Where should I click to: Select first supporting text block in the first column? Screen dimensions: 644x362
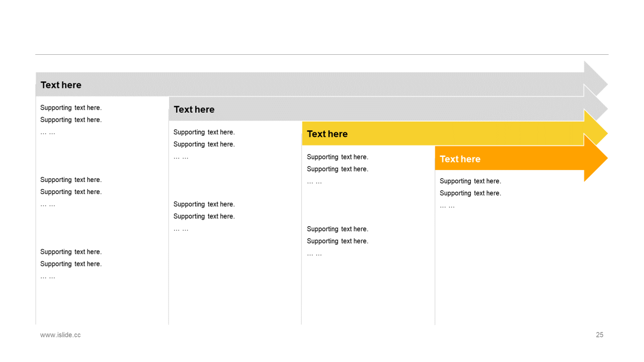click(x=71, y=120)
